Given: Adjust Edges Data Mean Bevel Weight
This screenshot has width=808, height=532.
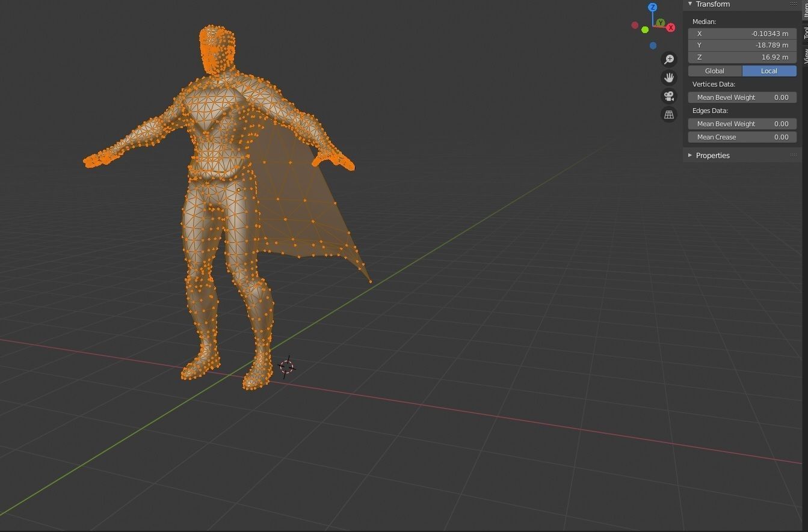Looking at the screenshot, I should click(742, 124).
